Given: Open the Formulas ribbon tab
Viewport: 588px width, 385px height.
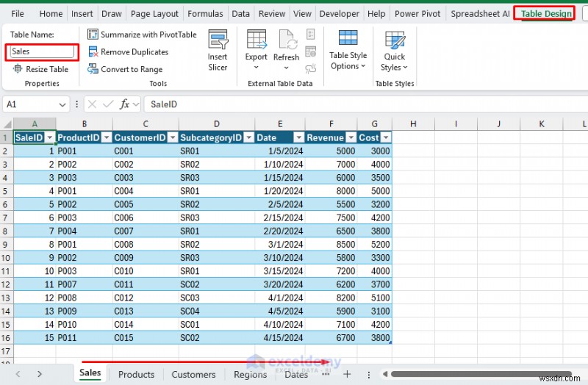Looking at the screenshot, I should pos(205,14).
